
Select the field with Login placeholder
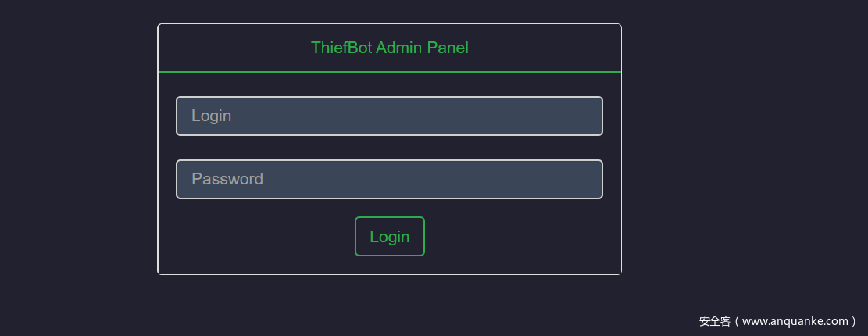[x=389, y=116]
